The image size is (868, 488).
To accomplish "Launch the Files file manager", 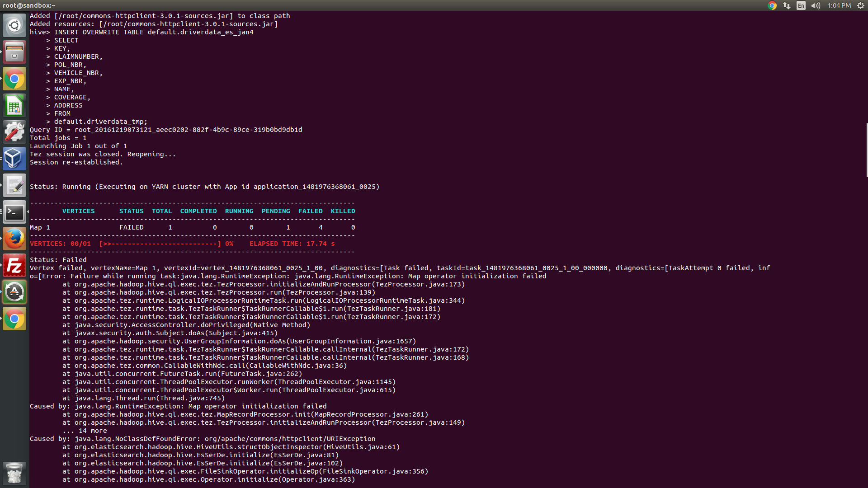I will [x=14, y=52].
